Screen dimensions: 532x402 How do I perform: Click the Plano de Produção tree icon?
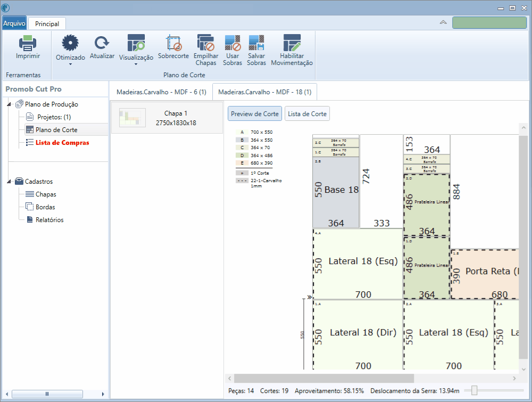click(x=19, y=104)
